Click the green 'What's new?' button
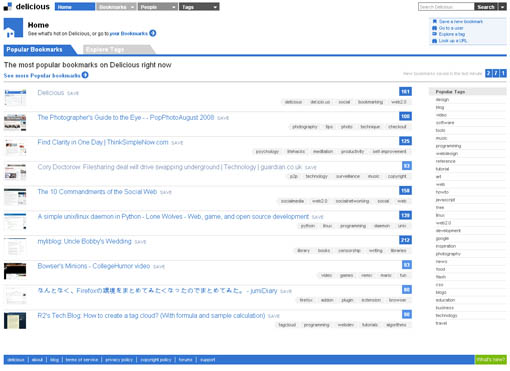 click(x=491, y=359)
